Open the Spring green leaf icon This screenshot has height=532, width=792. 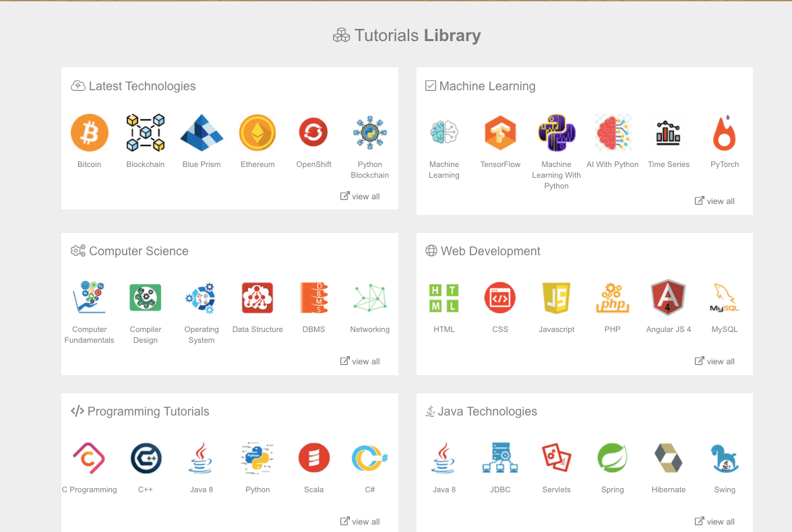click(x=613, y=458)
